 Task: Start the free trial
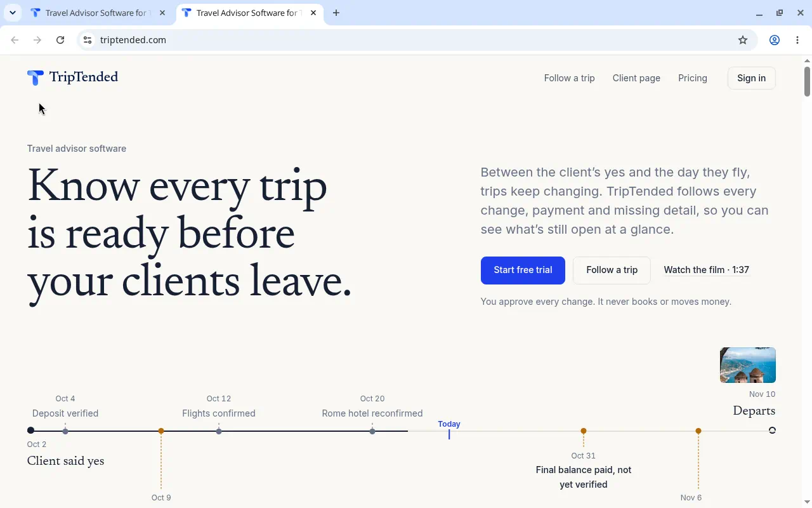(x=523, y=270)
